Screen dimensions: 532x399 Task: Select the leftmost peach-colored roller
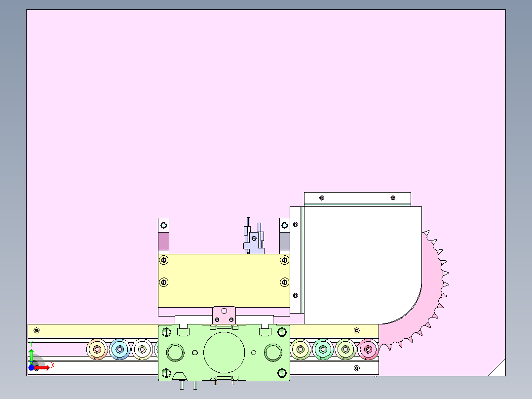[x=97, y=349]
